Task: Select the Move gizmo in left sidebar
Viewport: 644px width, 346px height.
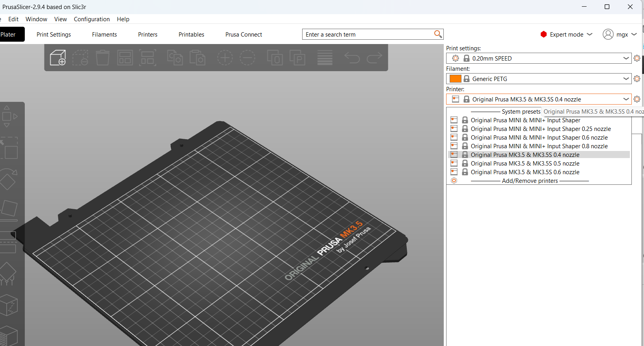Action: (x=7, y=116)
